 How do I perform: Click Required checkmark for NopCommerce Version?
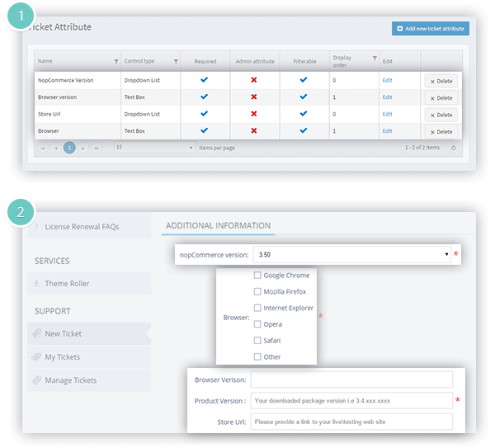205,80
